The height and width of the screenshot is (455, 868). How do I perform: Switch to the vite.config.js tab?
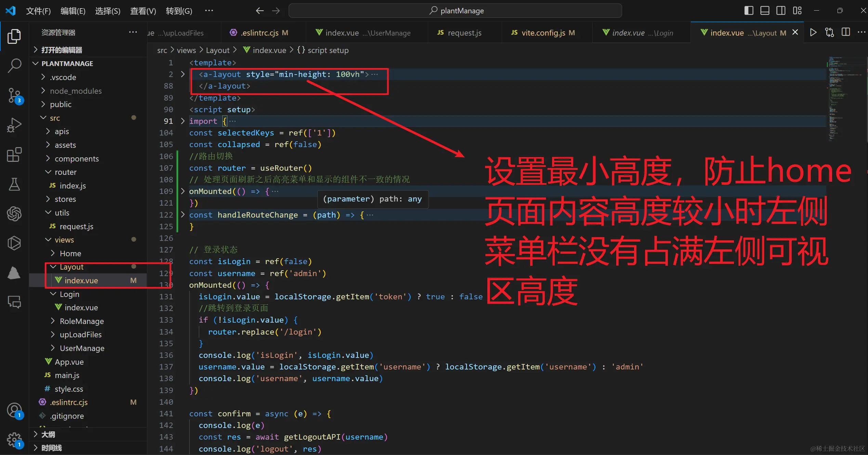click(547, 32)
